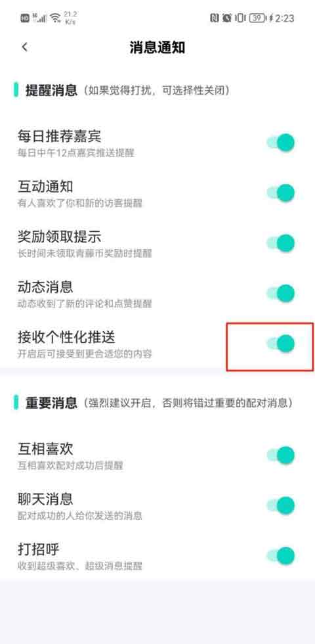
Task: Disable the 打招呼 toggle
Action: click(x=281, y=556)
